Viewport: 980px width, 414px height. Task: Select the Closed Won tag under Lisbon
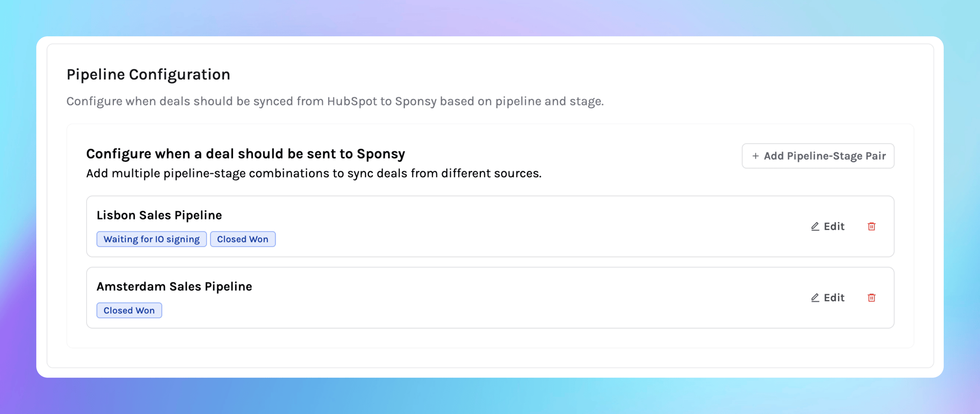243,239
